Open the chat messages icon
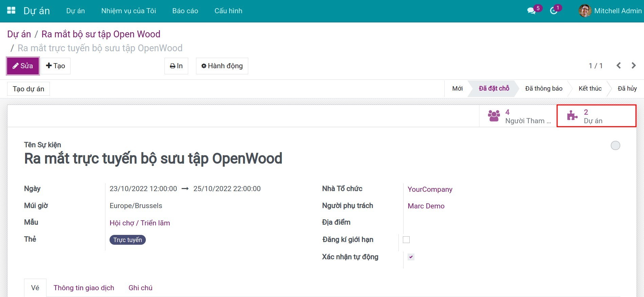The height and width of the screenshot is (297, 644). 531,11
